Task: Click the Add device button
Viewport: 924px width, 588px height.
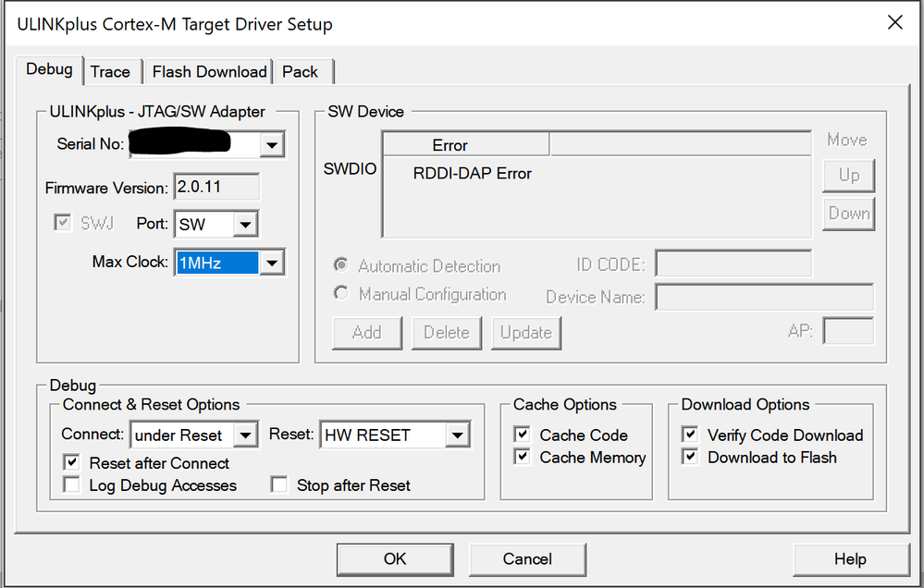Action: (367, 333)
